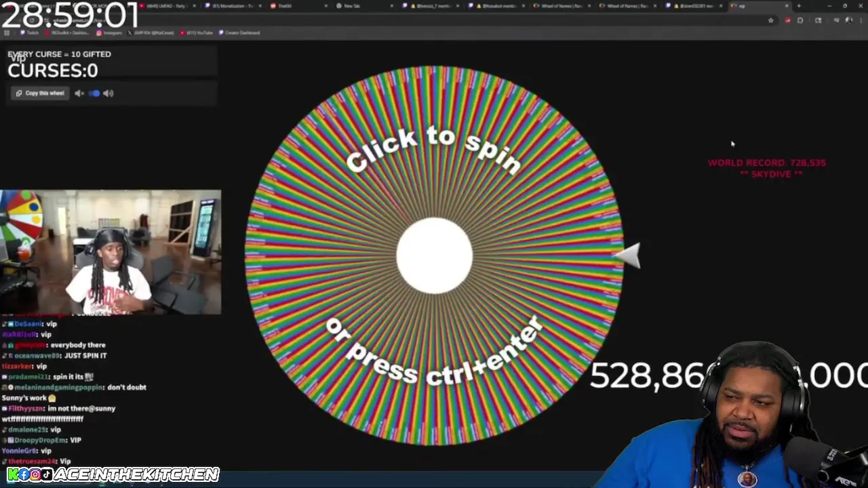This screenshot has height=488, width=868.
Task: Click the red extension icon in toolbar
Action: click(x=787, y=20)
